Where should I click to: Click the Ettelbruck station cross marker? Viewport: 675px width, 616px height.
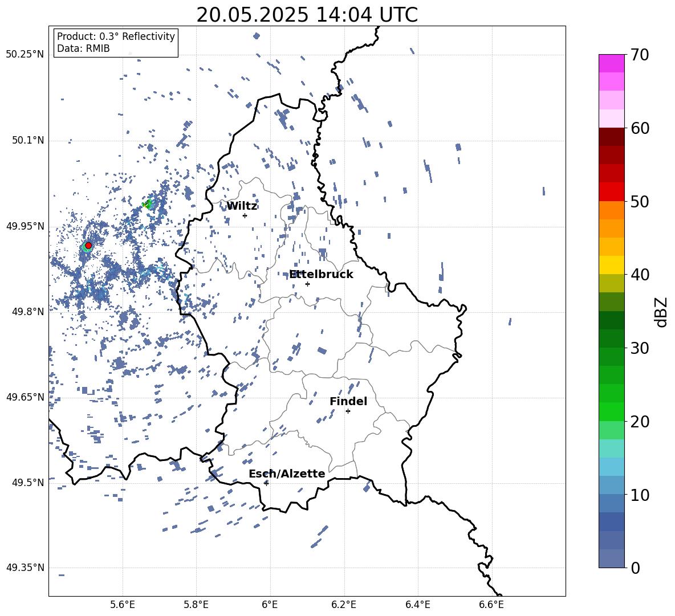[307, 284]
